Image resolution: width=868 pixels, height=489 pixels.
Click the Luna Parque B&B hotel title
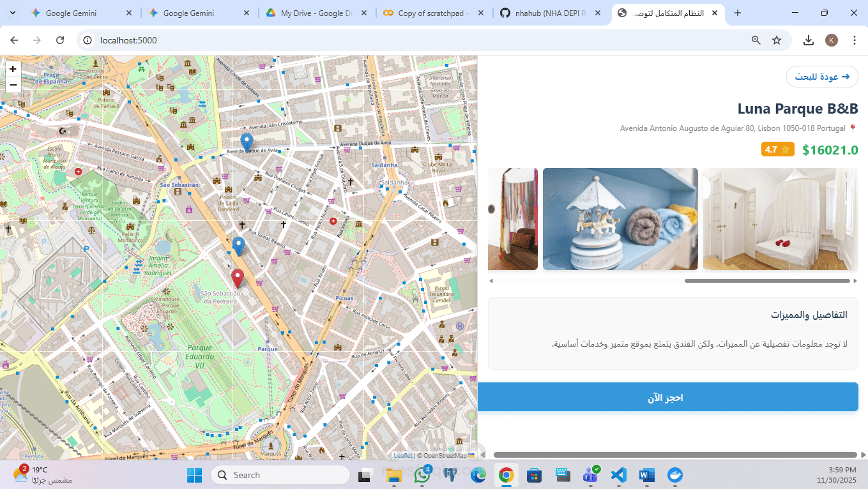[x=798, y=109]
